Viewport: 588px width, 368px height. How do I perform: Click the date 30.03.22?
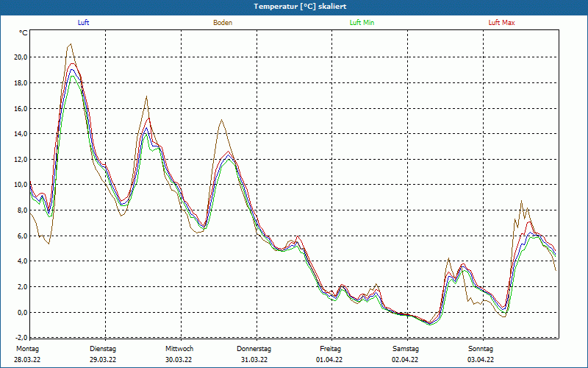[x=179, y=360]
